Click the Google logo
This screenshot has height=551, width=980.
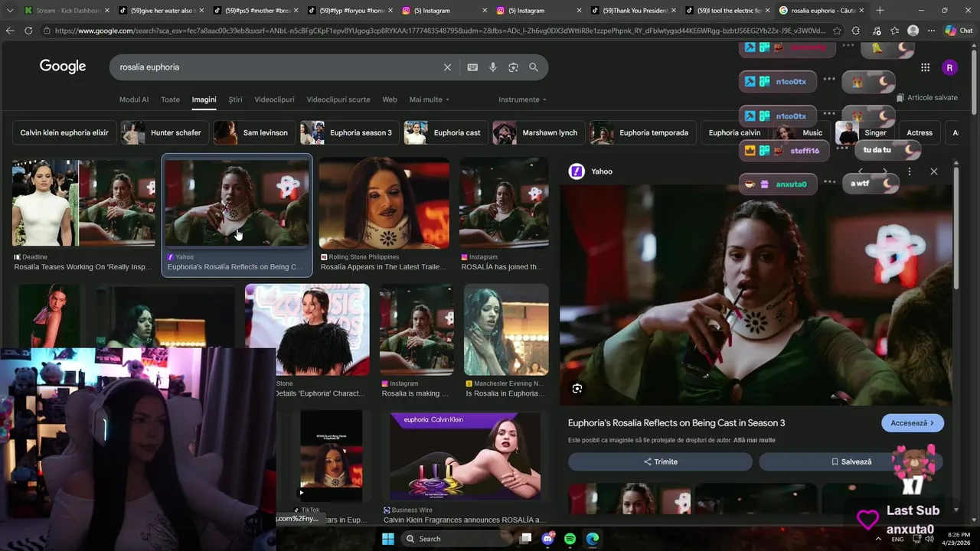(x=63, y=67)
